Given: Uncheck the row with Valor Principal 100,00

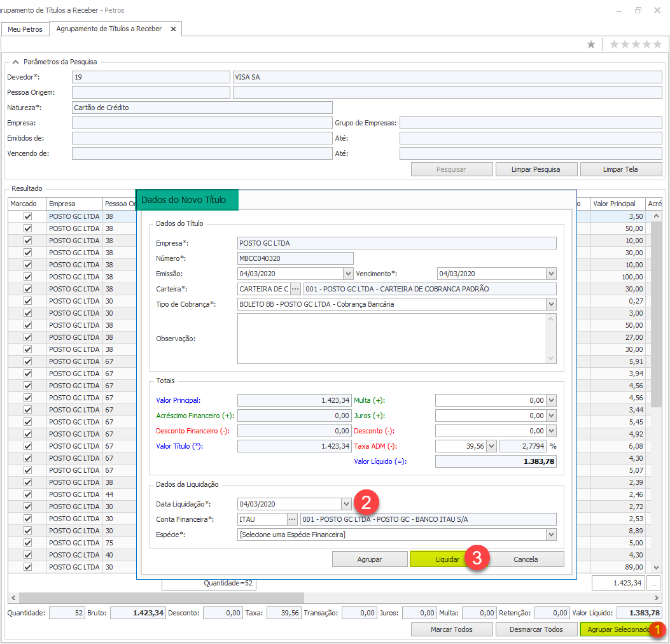Looking at the screenshot, I should (28, 276).
